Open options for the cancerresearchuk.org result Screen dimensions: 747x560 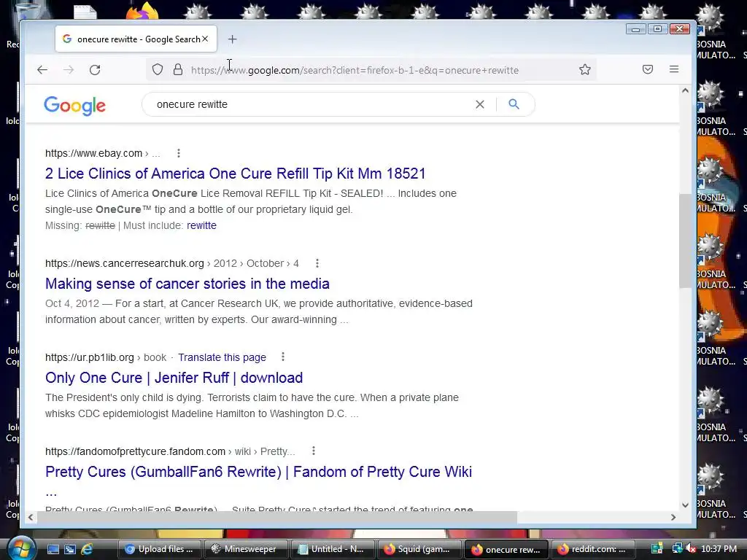(317, 263)
